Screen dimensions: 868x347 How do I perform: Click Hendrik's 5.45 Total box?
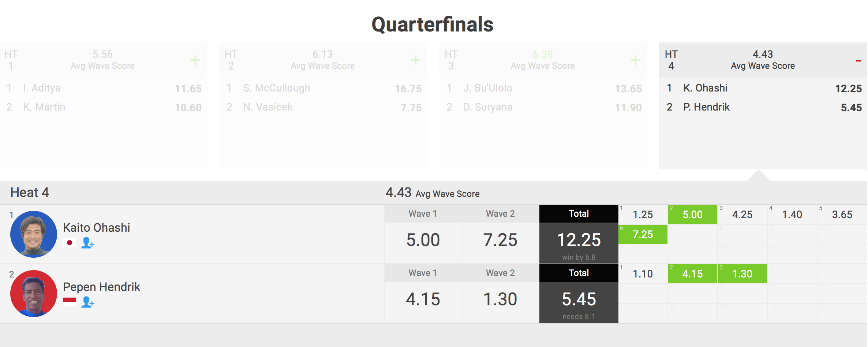[x=579, y=300]
